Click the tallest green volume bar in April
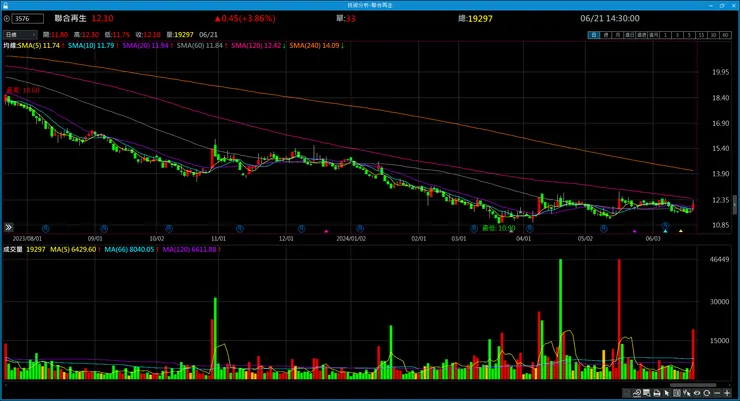 561,319
